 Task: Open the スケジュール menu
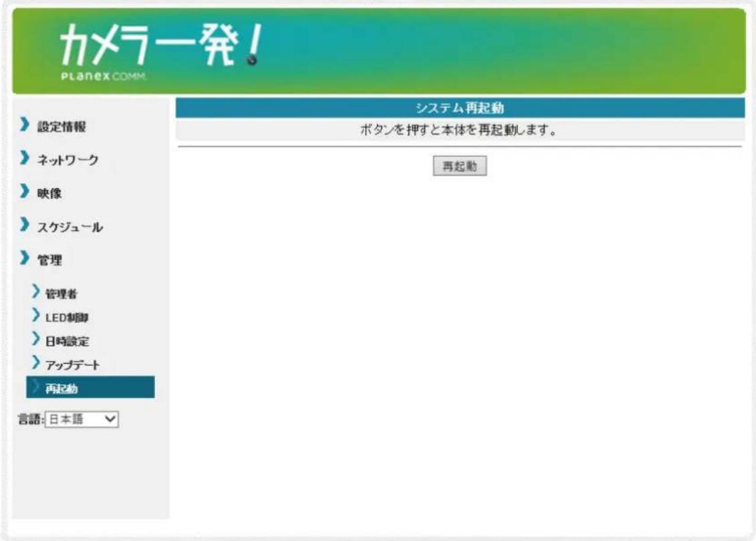[x=70, y=227]
